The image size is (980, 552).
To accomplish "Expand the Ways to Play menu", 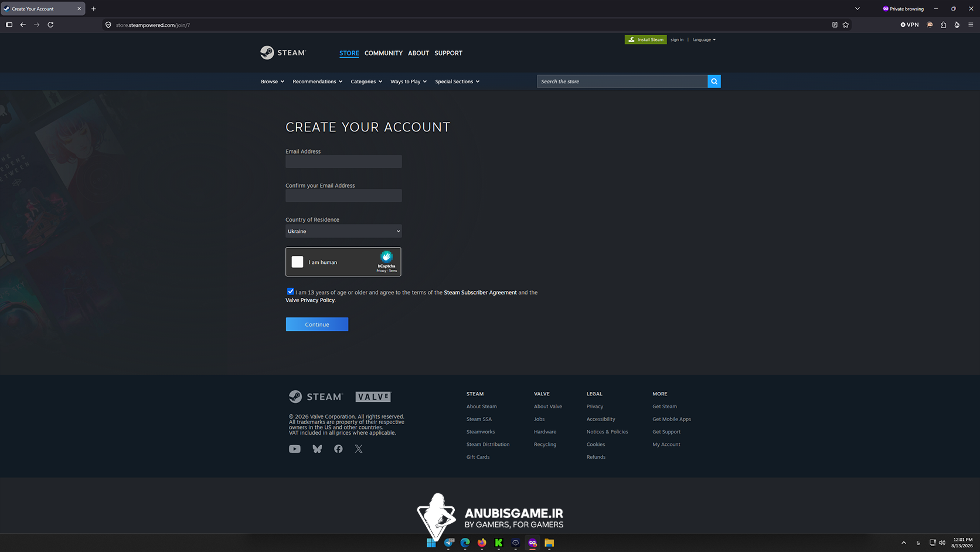I will click(x=409, y=82).
